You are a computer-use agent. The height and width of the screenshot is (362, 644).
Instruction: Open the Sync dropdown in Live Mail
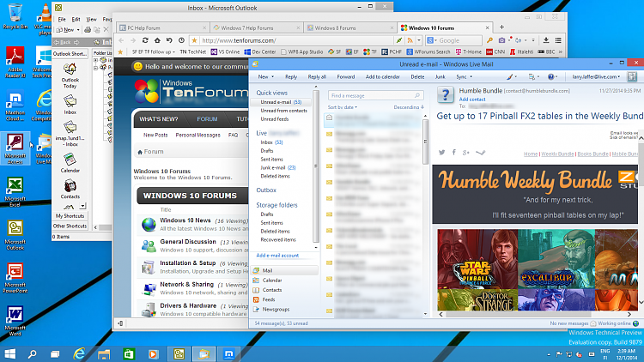pos(464,76)
